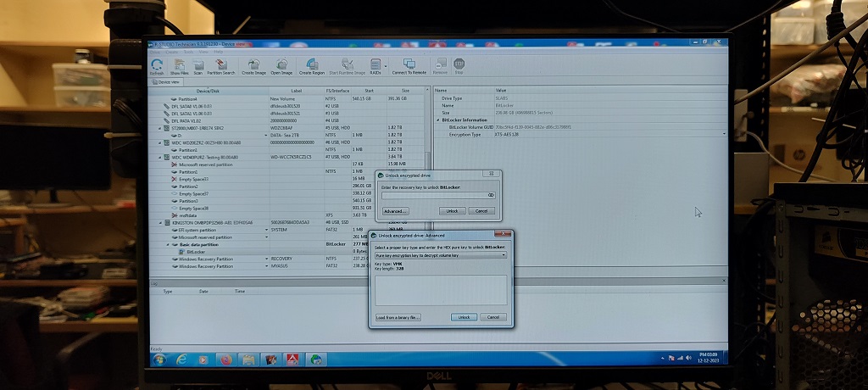
Task: Click the Size column header
Action: click(405, 91)
